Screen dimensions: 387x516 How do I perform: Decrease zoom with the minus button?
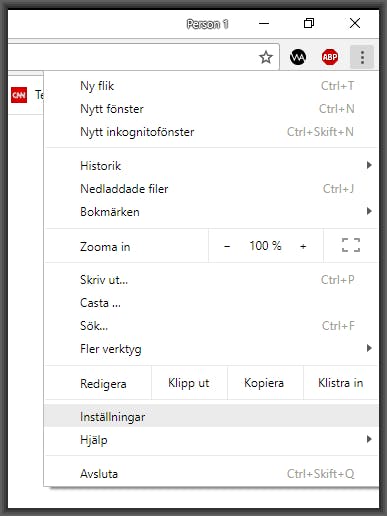227,246
